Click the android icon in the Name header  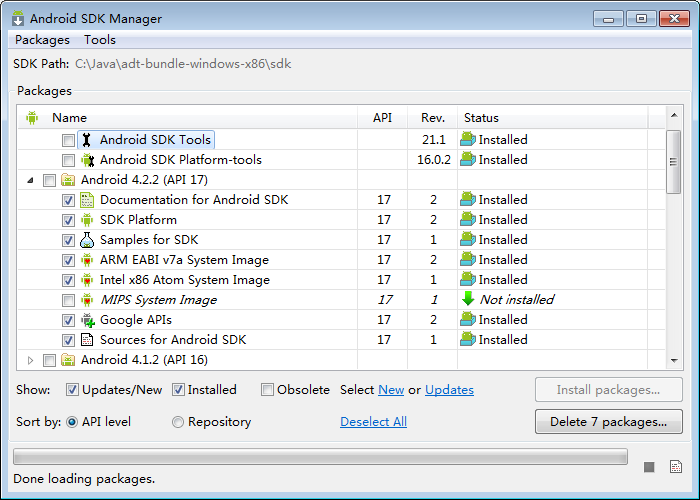(32, 118)
